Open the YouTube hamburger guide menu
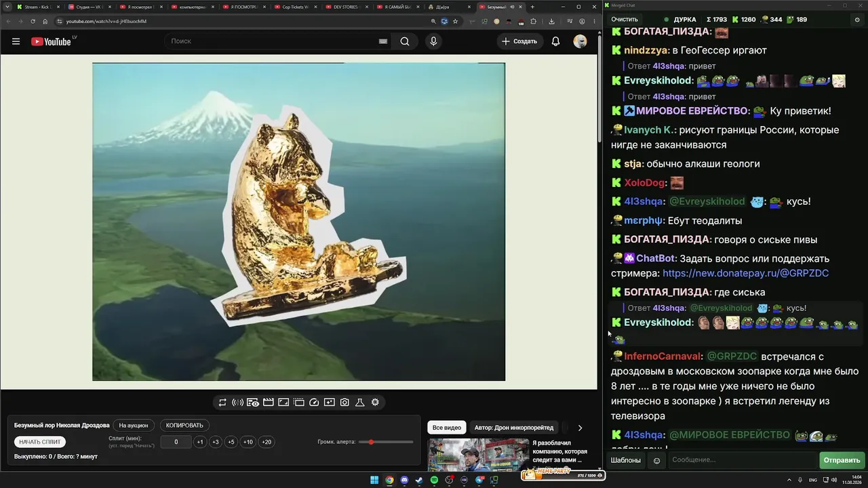This screenshot has width=868, height=488. click(x=16, y=41)
